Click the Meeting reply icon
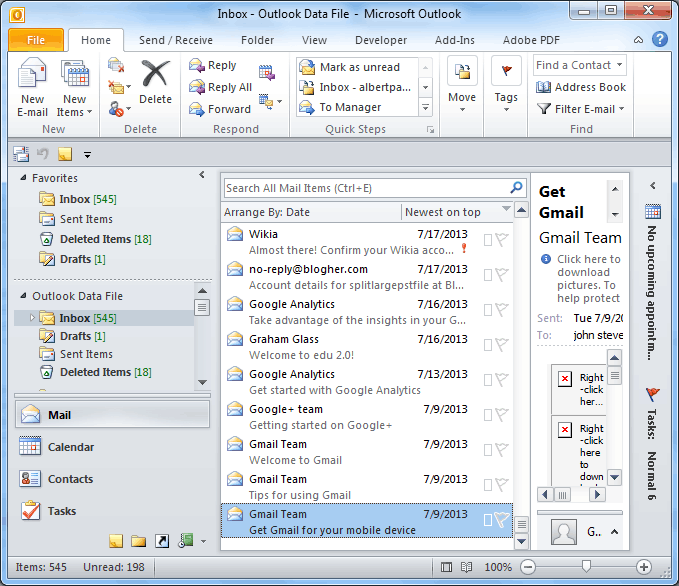This screenshot has width=679, height=586. (x=267, y=72)
